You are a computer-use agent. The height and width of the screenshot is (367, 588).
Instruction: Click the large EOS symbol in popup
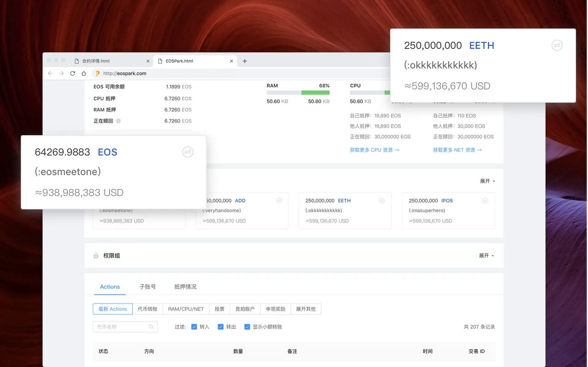[x=107, y=152]
